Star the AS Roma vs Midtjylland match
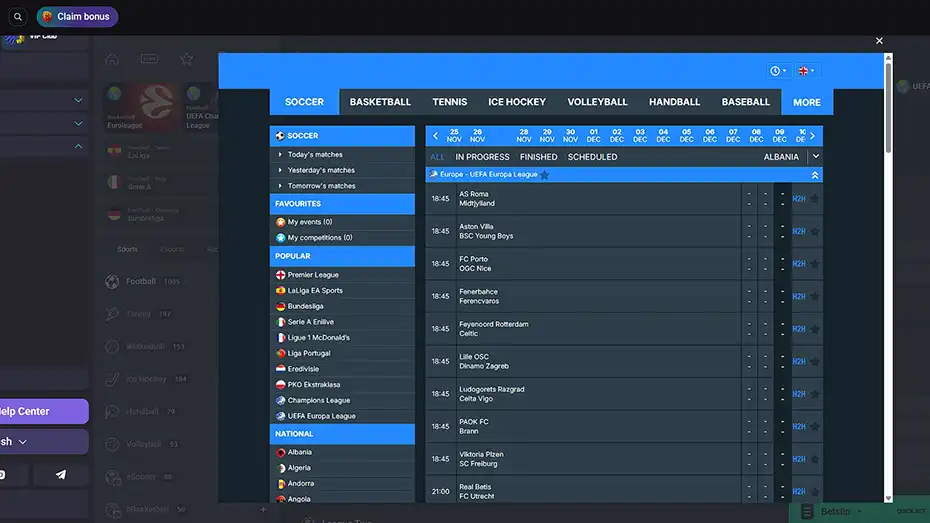This screenshot has width=930, height=523. pyautogui.click(x=815, y=199)
